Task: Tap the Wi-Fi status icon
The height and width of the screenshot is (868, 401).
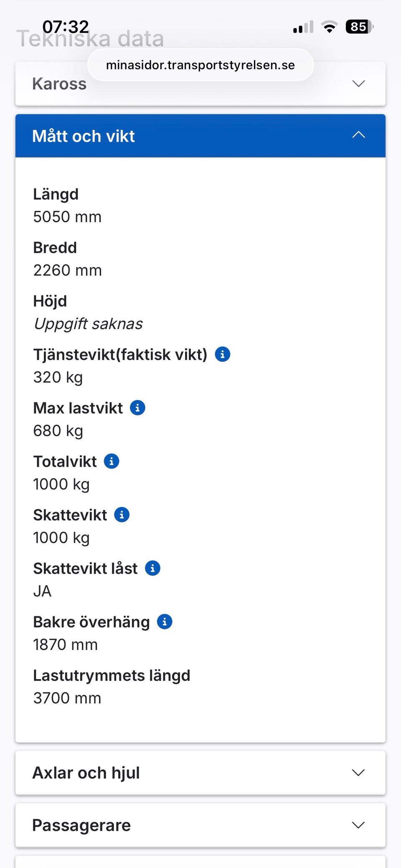Action: tap(329, 27)
